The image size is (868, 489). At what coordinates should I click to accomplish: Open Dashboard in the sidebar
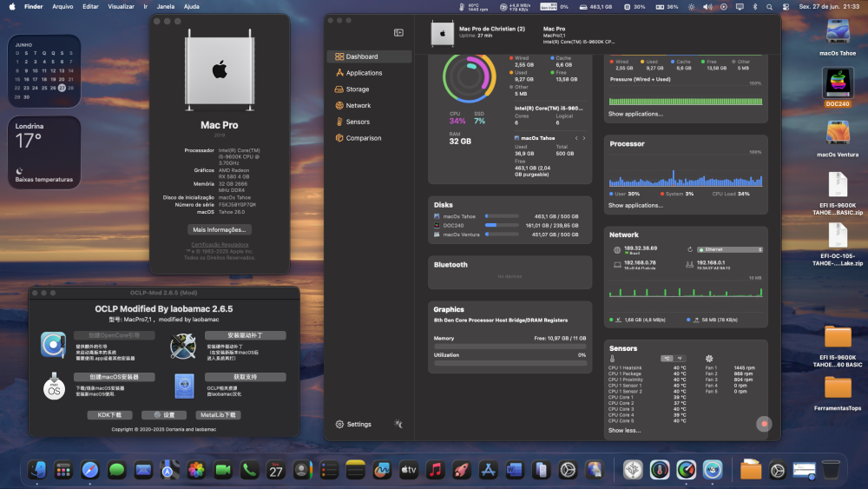tap(369, 56)
